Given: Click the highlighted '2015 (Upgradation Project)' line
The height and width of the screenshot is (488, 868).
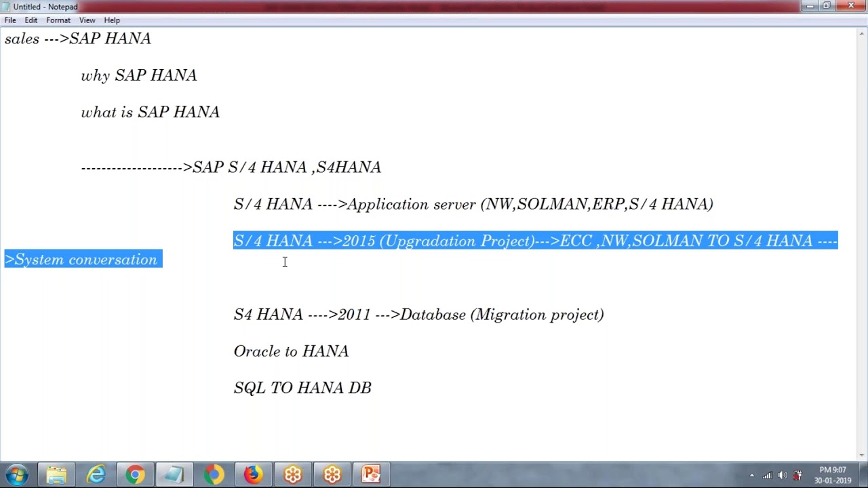Looking at the screenshot, I should (536, 241).
